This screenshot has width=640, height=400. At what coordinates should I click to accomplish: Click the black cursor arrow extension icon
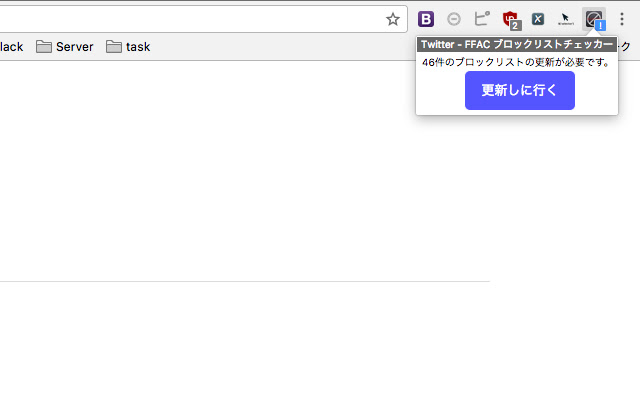pos(565,19)
